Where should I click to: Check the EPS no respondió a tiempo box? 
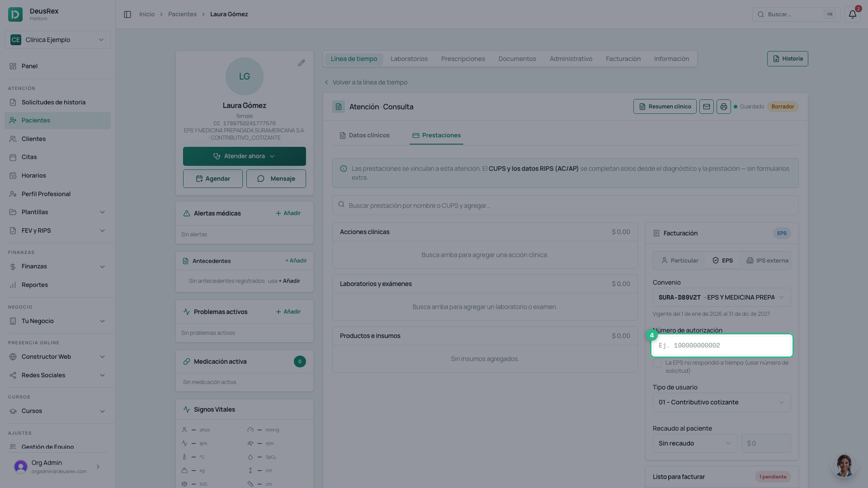point(657,363)
